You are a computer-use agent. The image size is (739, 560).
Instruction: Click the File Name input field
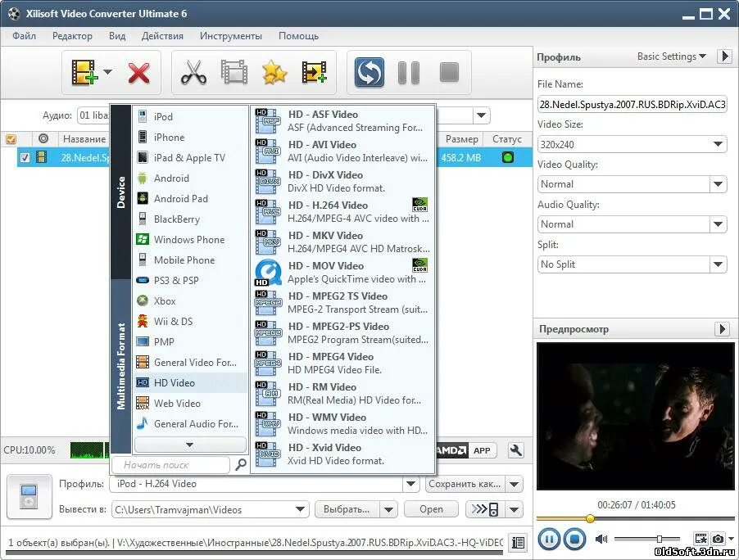(632, 104)
